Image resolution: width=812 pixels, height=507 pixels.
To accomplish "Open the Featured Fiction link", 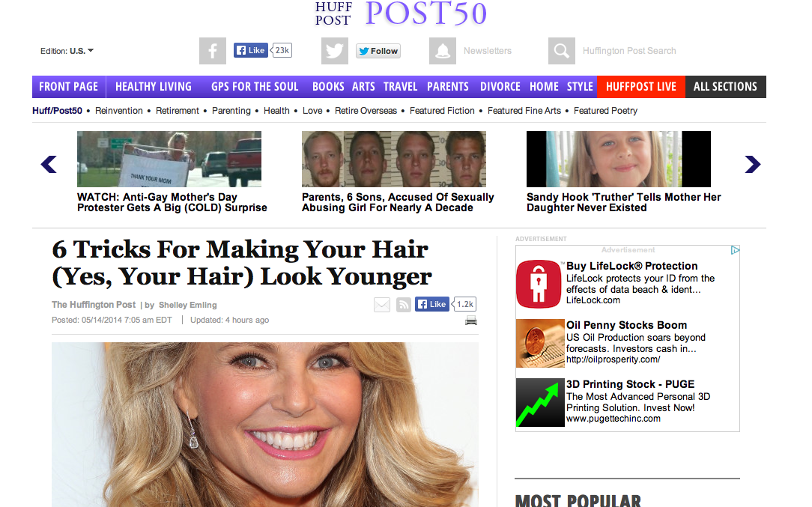I will pos(442,110).
